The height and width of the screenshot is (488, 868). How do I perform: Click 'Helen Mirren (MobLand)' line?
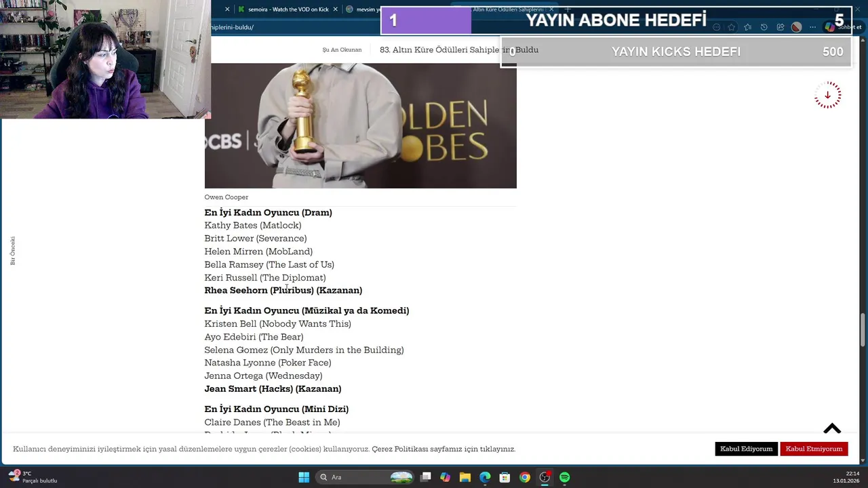click(258, 251)
